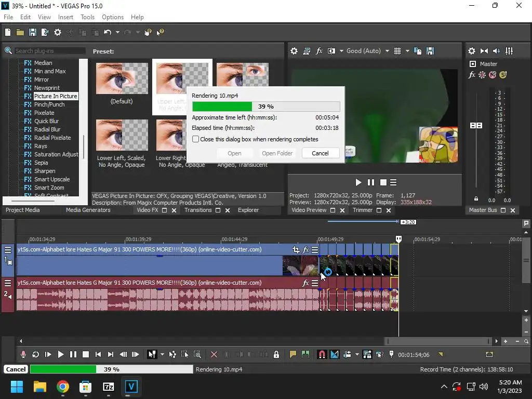Open the Insert menu
The height and width of the screenshot is (399, 532).
click(65, 17)
